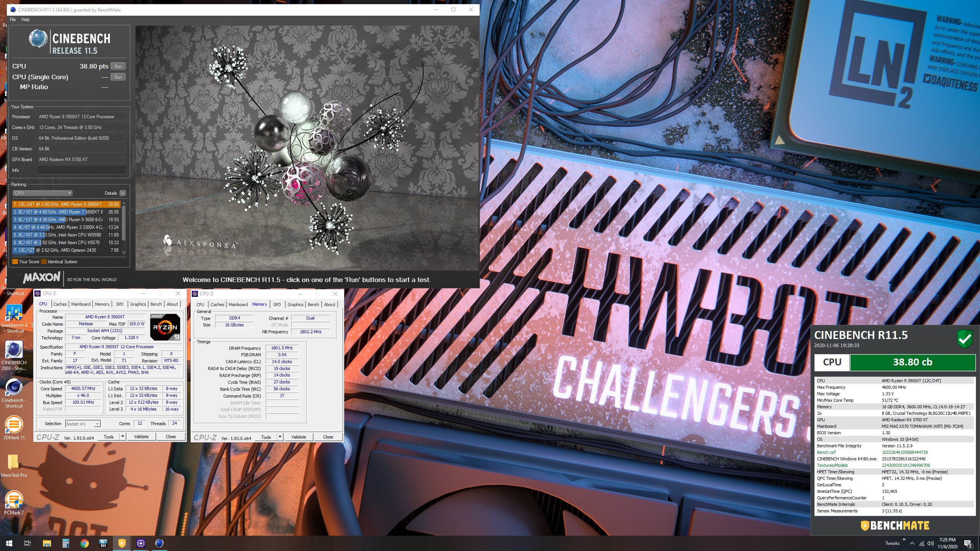Open Calculator from the taskbar

coord(65,543)
